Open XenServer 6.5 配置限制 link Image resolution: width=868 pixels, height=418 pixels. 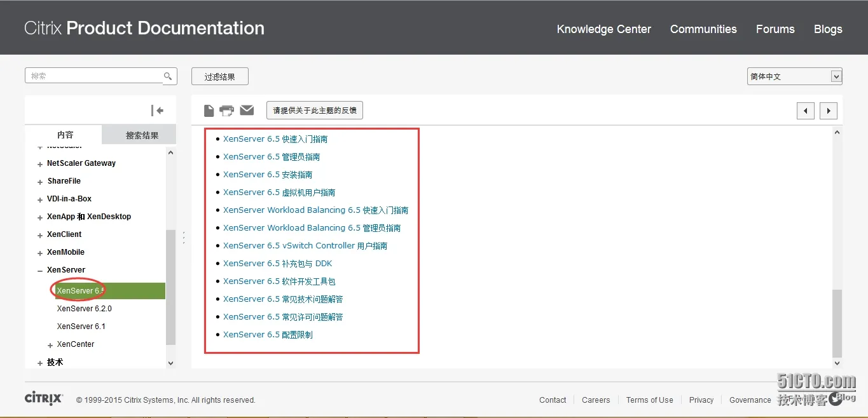268,335
